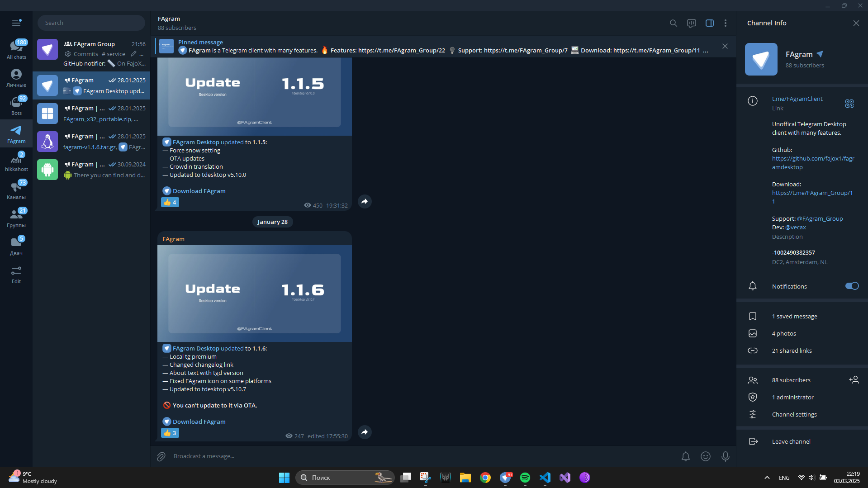Open Visual Studio Code from taskbar
The width and height of the screenshot is (868, 488).
point(545,478)
